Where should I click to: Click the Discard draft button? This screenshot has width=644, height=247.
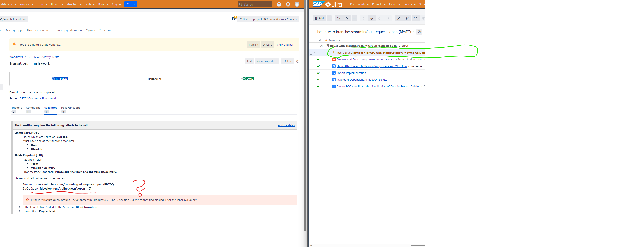[267, 45]
